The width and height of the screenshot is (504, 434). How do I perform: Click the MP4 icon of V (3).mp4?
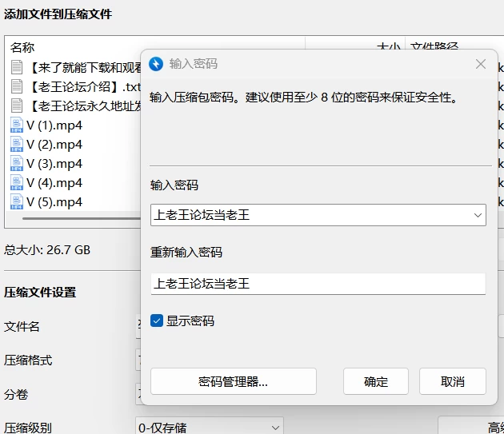(17, 164)
